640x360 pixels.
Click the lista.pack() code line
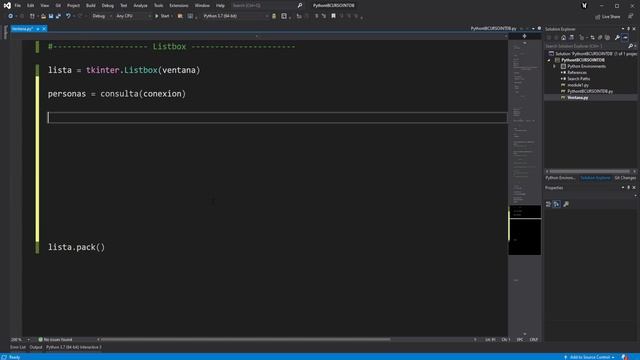point(76,247)
